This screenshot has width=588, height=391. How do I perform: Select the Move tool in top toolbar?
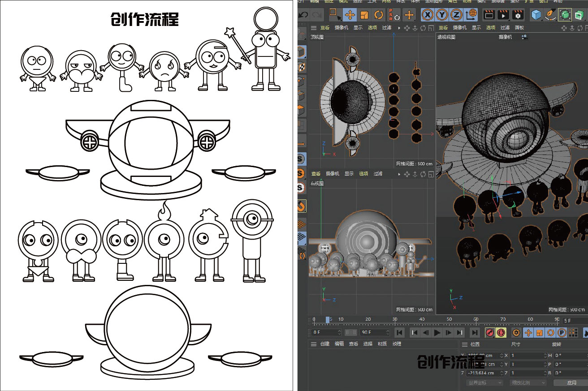[x=350, y=15]
